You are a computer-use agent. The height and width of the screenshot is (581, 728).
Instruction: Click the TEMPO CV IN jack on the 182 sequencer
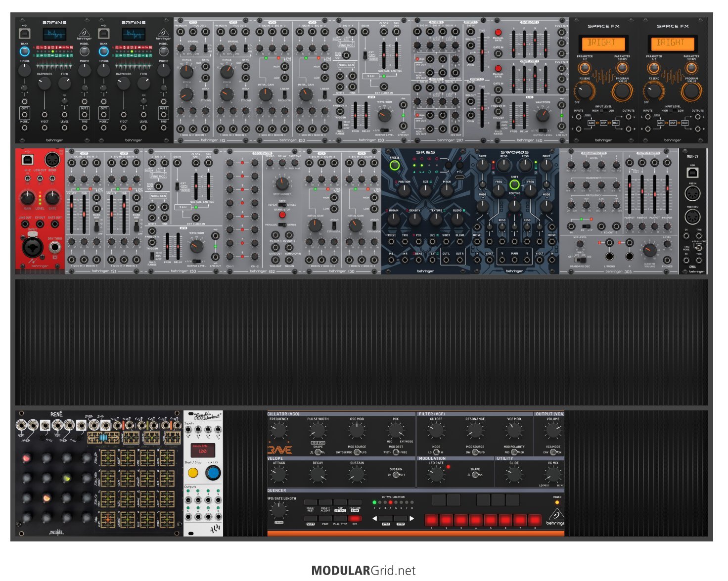click(x=289, y=247)
